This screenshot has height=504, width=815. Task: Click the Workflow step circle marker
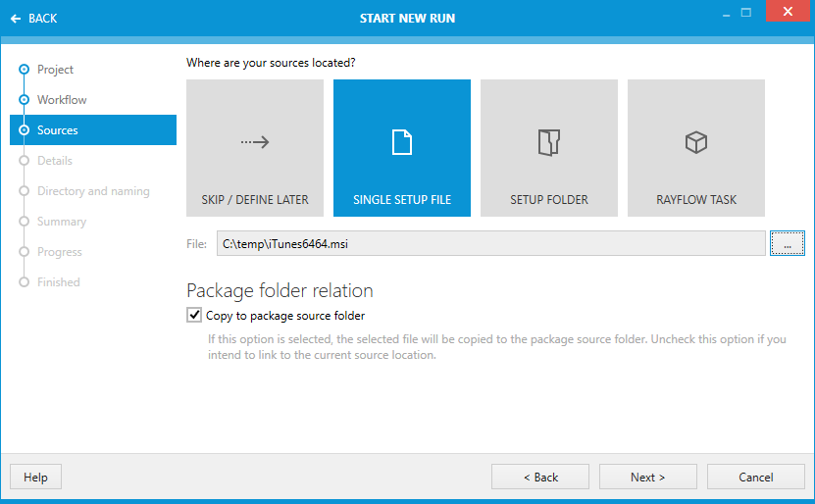[24, 100]
